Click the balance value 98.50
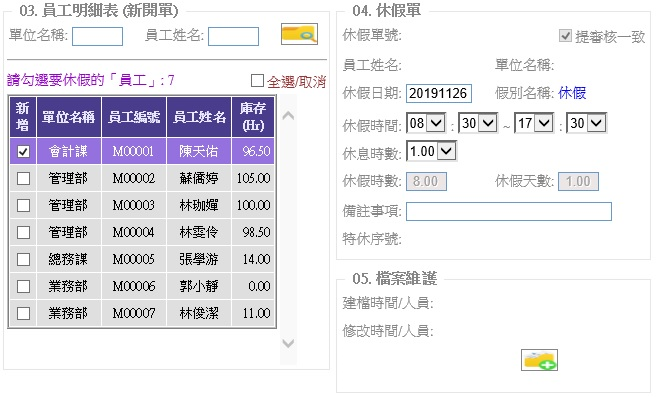 (x=256, y=233)
